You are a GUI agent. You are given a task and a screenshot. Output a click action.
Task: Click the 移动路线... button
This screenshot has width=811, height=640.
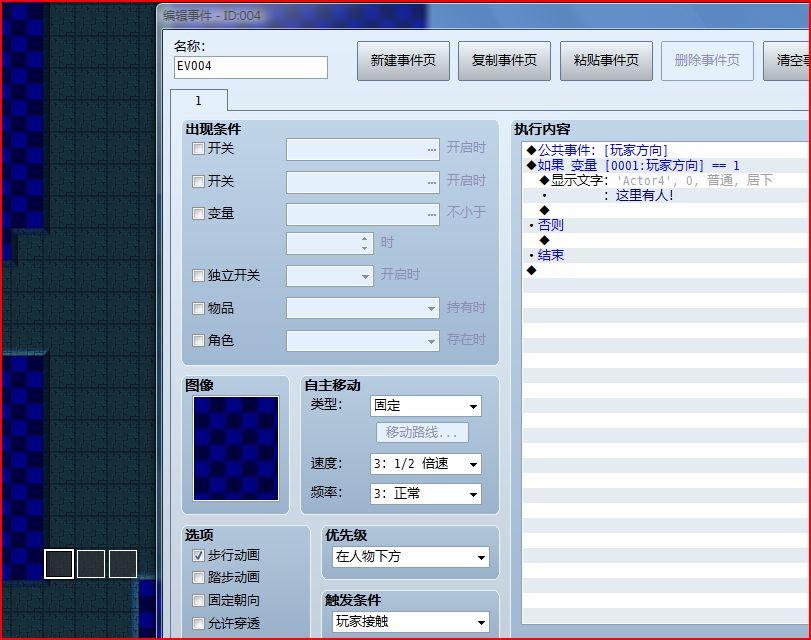(x=422, y=433)
